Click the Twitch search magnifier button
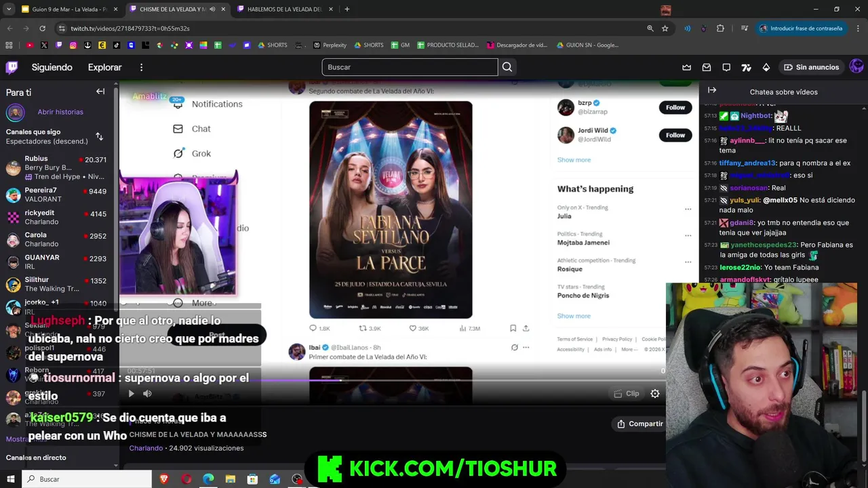This screenshot has height=488, width=868. 507,67
